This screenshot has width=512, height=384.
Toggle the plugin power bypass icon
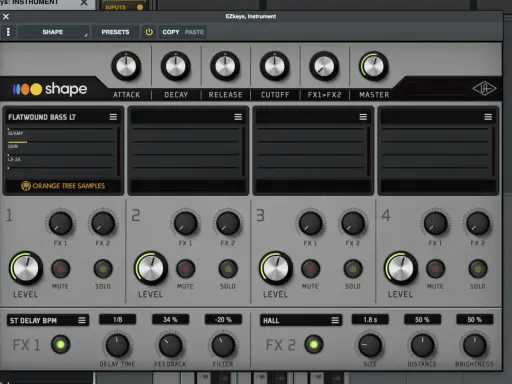(149, 32)
